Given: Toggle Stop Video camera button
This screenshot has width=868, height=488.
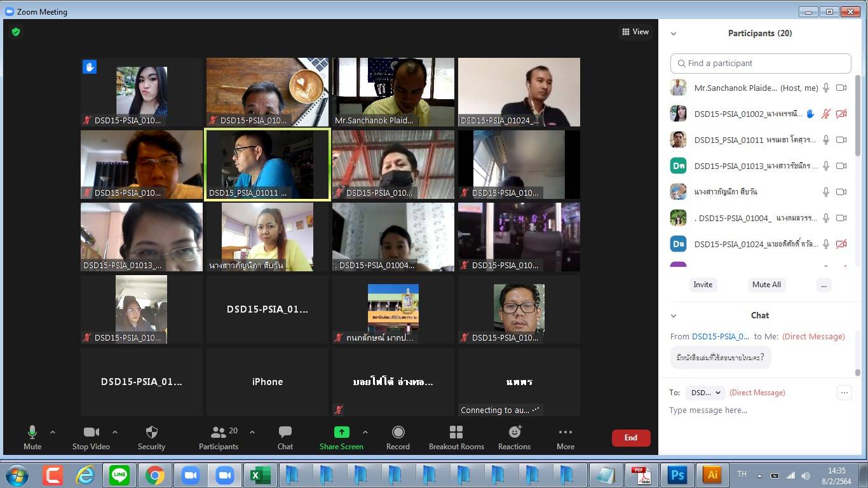Looking at the screenshot, I should pyautogui.click(x=91, y=433).
